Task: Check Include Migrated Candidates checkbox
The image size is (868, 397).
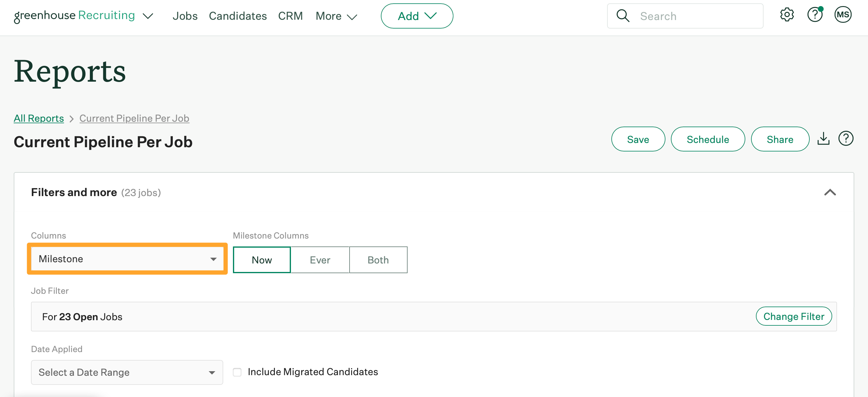Action: [237, 372]
